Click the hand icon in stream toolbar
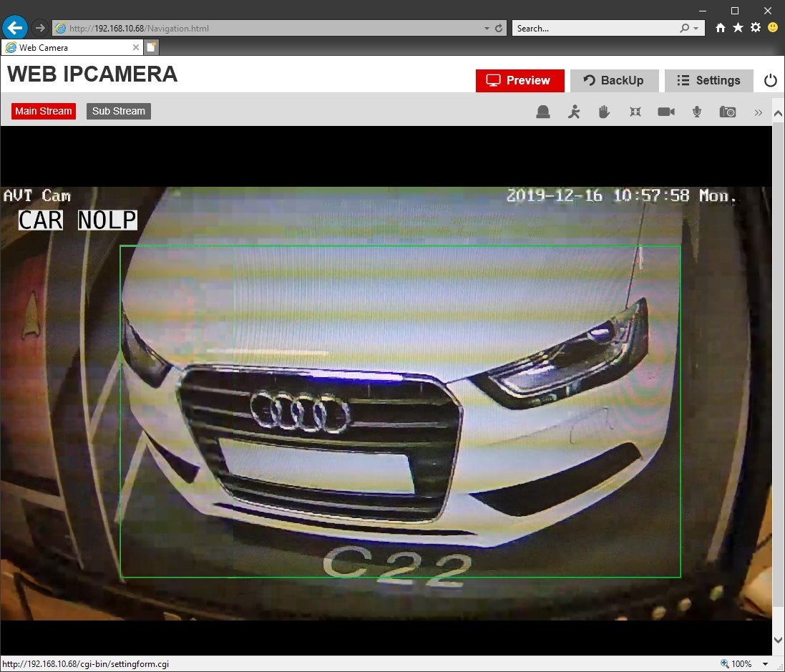The height and width of the screenshot is (672, 785). point(604,112)
